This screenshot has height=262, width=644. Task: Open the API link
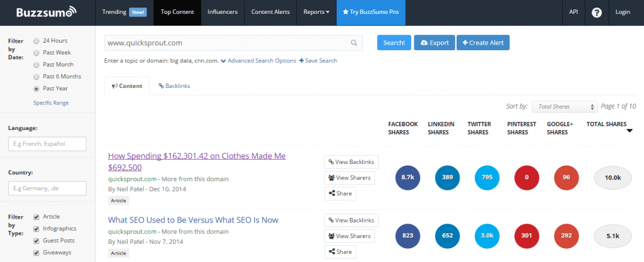pos(574,13)
